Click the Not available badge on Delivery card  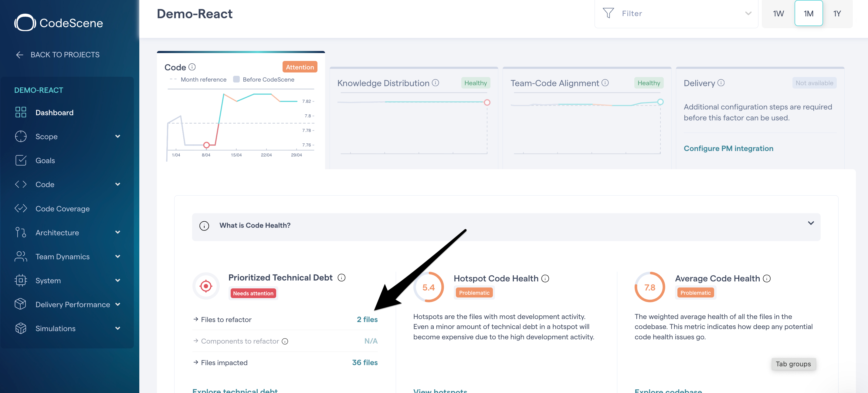coord(814,83)
